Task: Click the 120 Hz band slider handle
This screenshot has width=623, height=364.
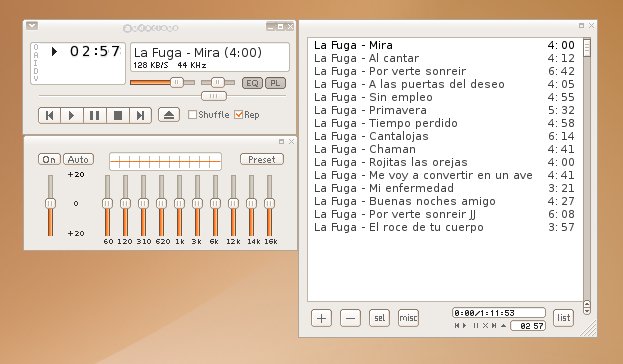Action: coord(125,203)
